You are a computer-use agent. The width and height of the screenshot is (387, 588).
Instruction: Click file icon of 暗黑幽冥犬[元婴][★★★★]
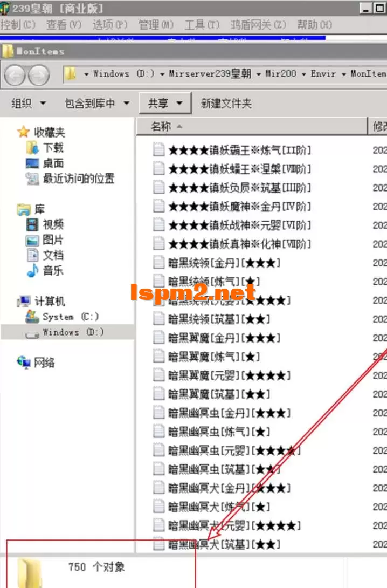click(159, 525)
